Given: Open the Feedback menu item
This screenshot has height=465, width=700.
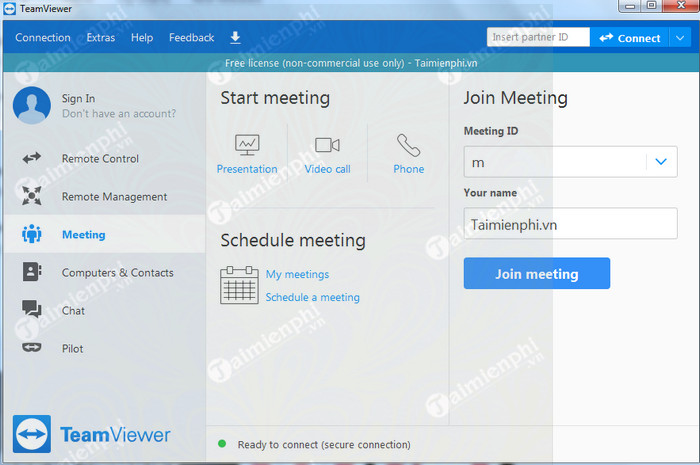Looking at the screenshot, I should pyautogui.click(x=192, y=37).
